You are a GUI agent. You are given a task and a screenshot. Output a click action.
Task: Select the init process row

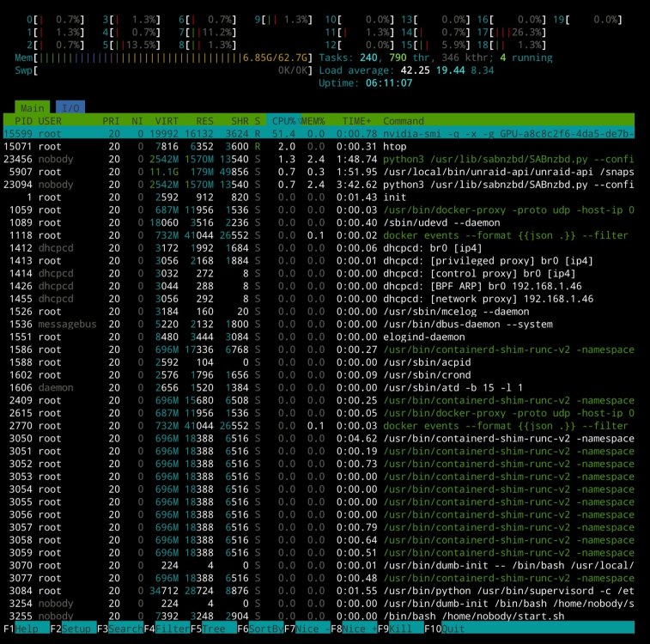[x=319, y=197]
